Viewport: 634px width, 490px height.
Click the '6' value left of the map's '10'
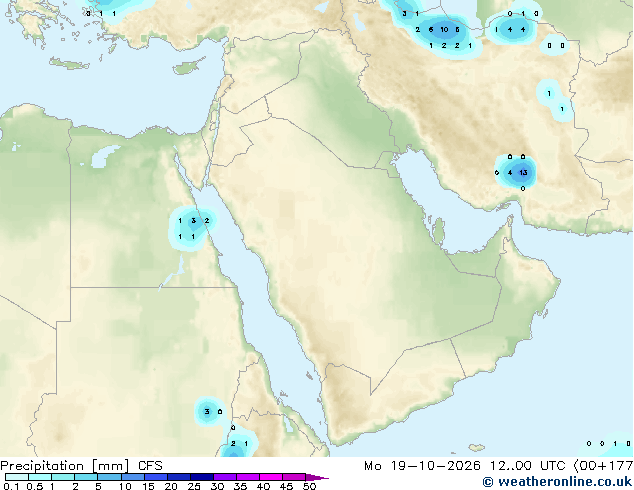click(431, 30)
